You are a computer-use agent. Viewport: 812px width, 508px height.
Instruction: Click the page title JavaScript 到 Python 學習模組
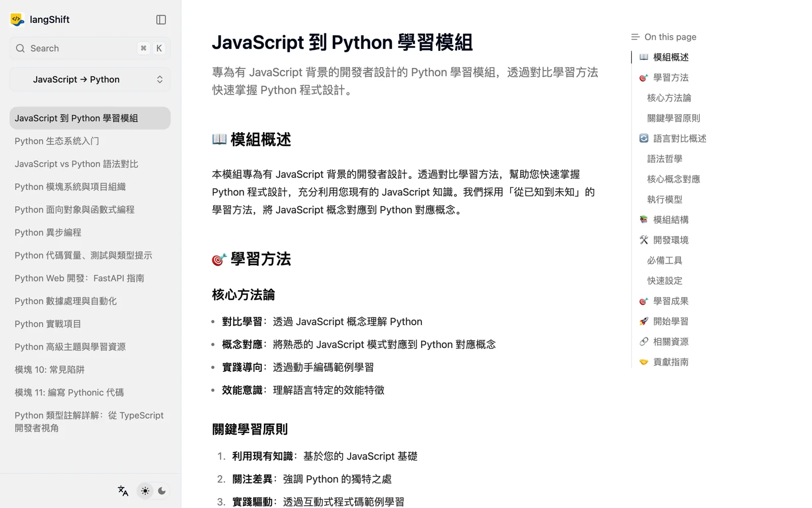(x=342, y=42)
